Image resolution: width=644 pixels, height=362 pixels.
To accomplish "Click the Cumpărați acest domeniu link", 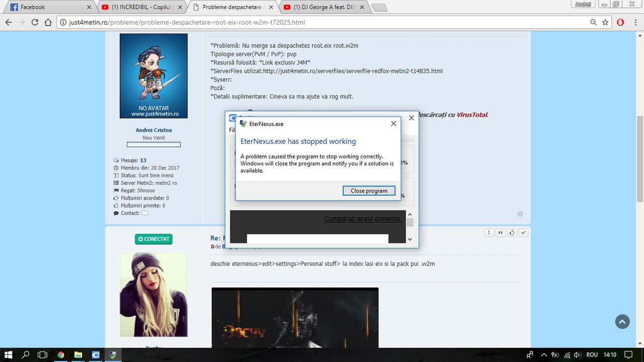I will tap(363, 219).
